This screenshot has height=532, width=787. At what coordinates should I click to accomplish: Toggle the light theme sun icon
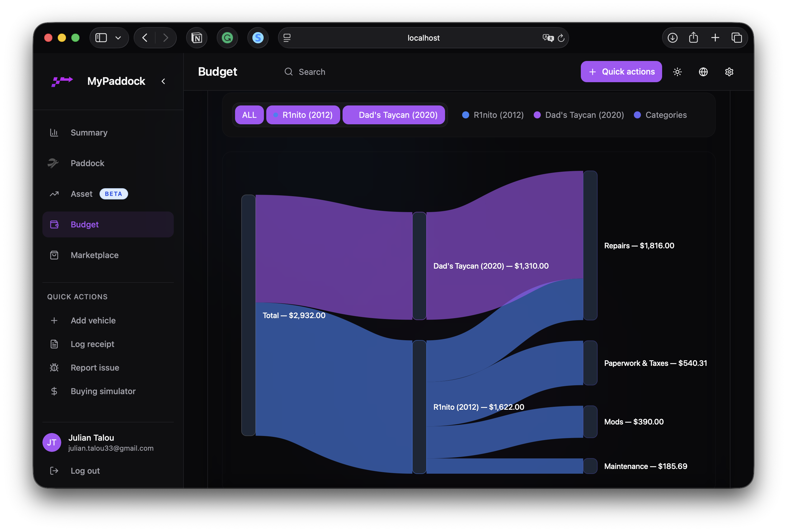[677, 72]
